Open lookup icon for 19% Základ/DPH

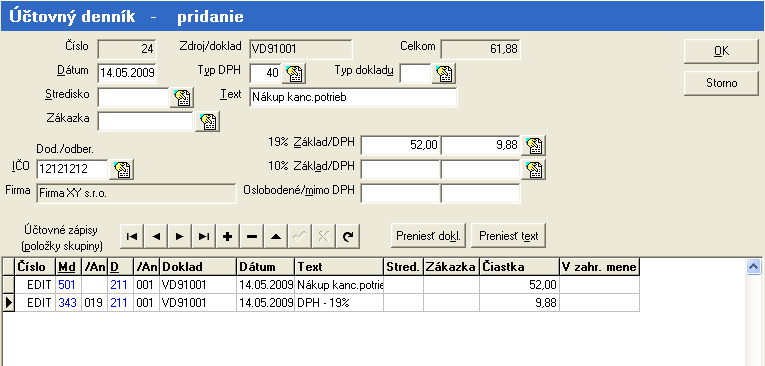click(534, 145)
